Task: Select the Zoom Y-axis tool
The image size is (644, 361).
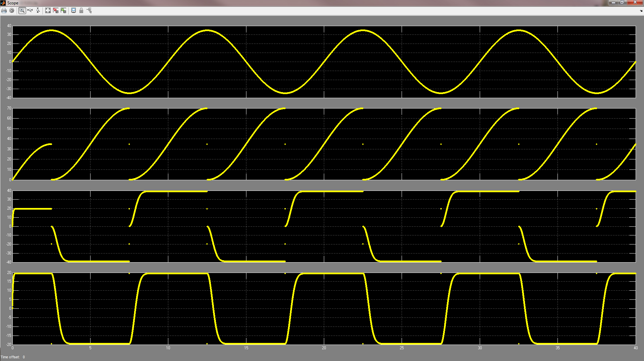Action: (x=38, y=11)
